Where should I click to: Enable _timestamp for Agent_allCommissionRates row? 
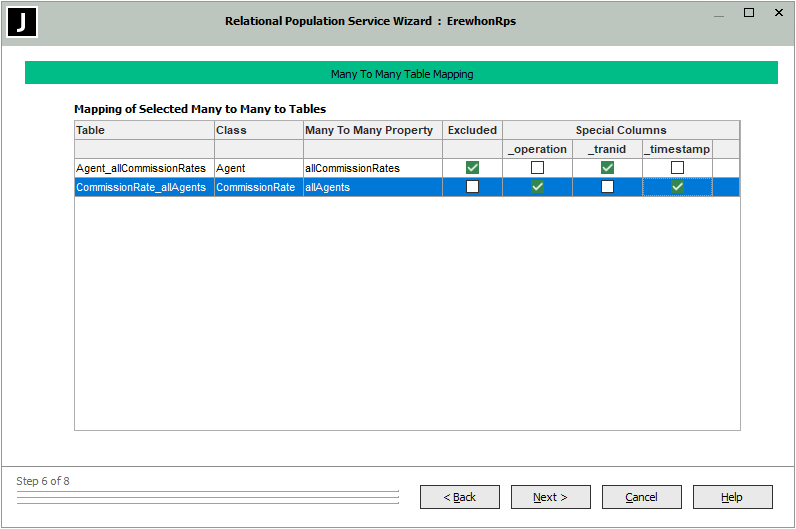(x=677, y=168)
